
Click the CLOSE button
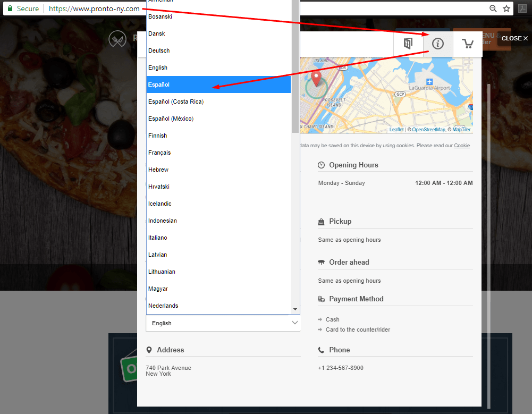513,38
